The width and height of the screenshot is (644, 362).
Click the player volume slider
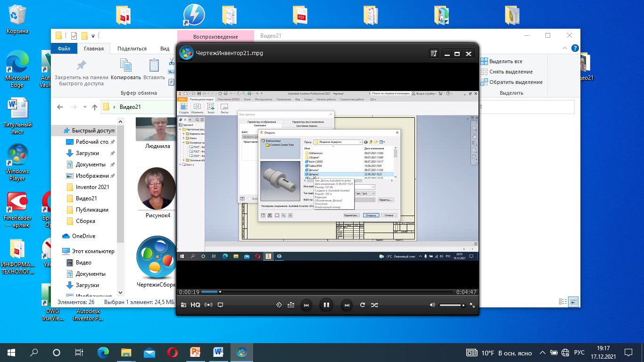click(x=452, y=305)
